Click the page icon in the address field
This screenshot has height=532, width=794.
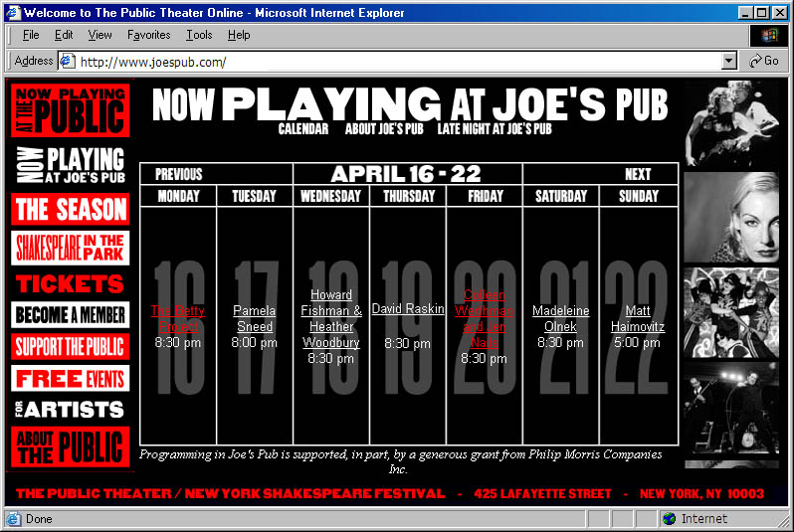point(68,62)
